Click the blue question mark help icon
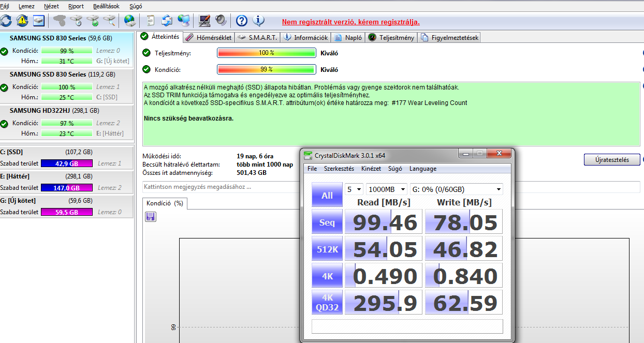 point(241,21)
